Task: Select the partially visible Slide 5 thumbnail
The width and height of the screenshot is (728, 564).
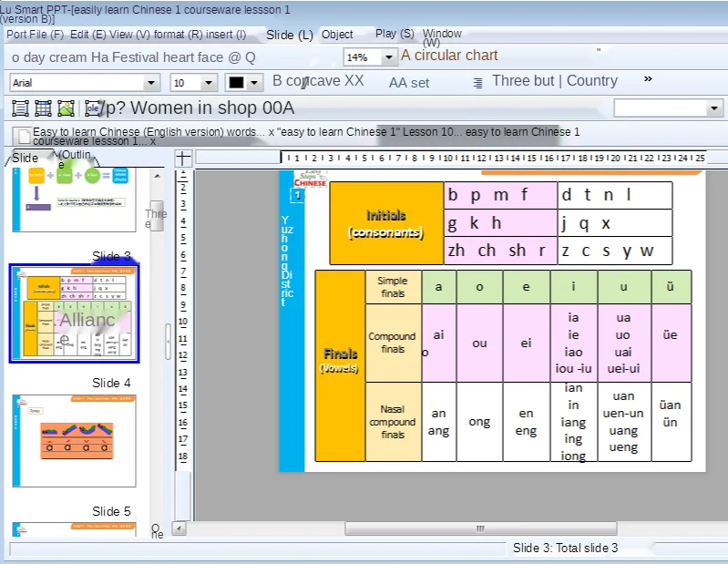Action: click(75, 529)
